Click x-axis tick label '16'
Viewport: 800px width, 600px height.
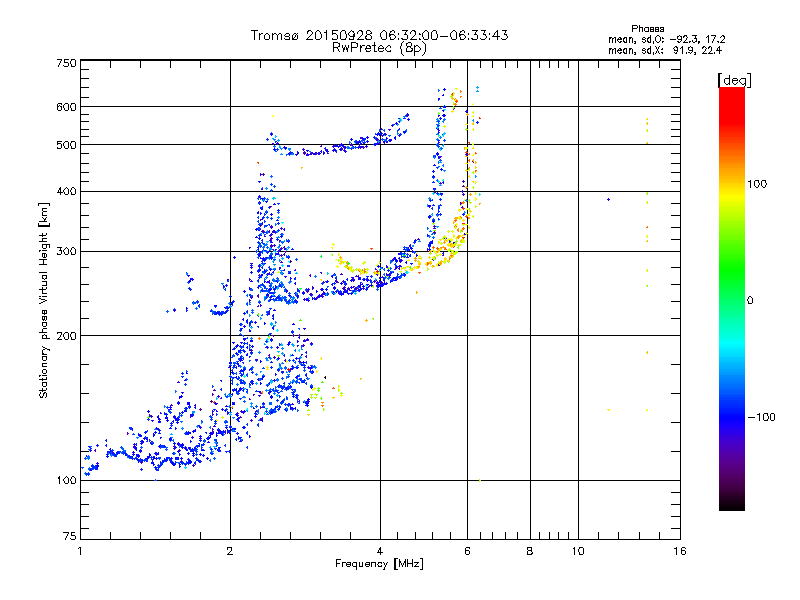680,551
